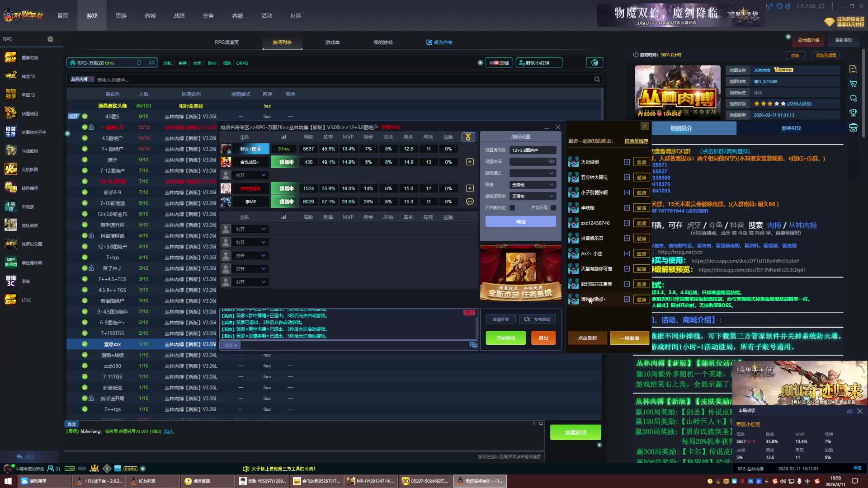Click the green 开始游戏 button
Viewport: 868px width, 488px height.
point(505,338)
